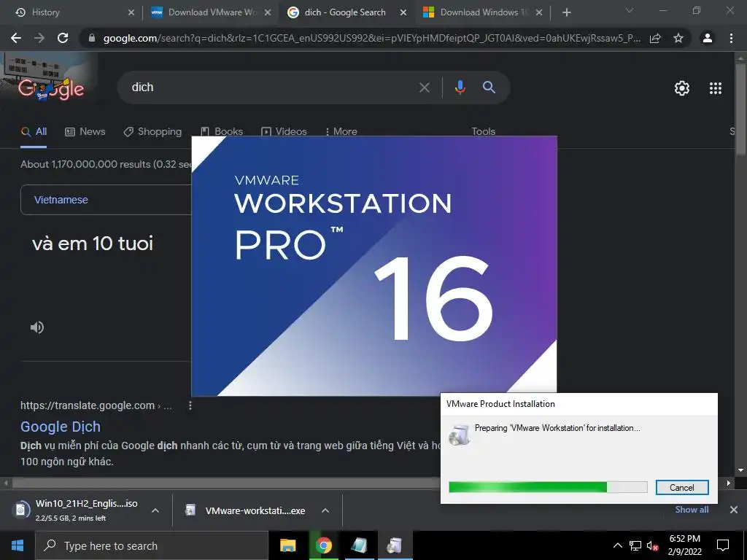Close the downloads bar
This screenshot has height=560, width=747.
(x=734, y=510)
